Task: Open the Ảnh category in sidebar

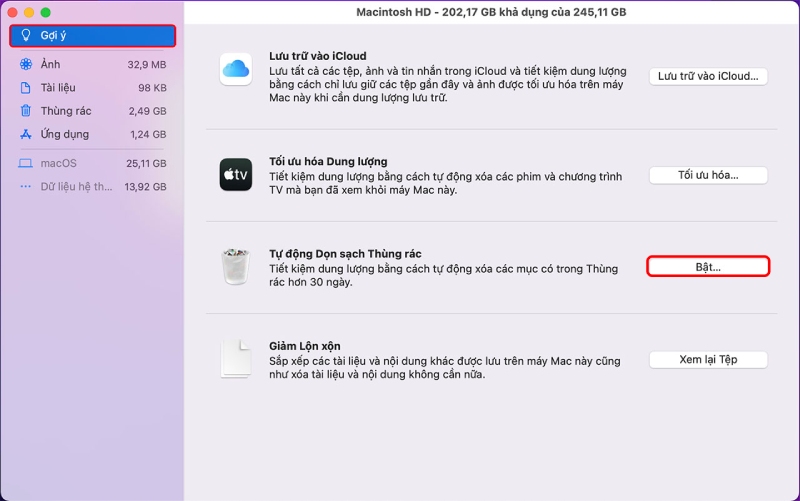Action: coord(92,64)
